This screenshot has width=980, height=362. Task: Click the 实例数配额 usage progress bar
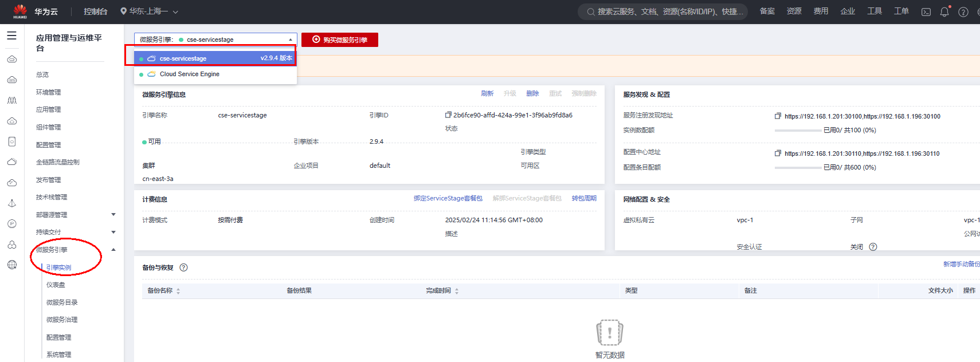click(798, 131)
